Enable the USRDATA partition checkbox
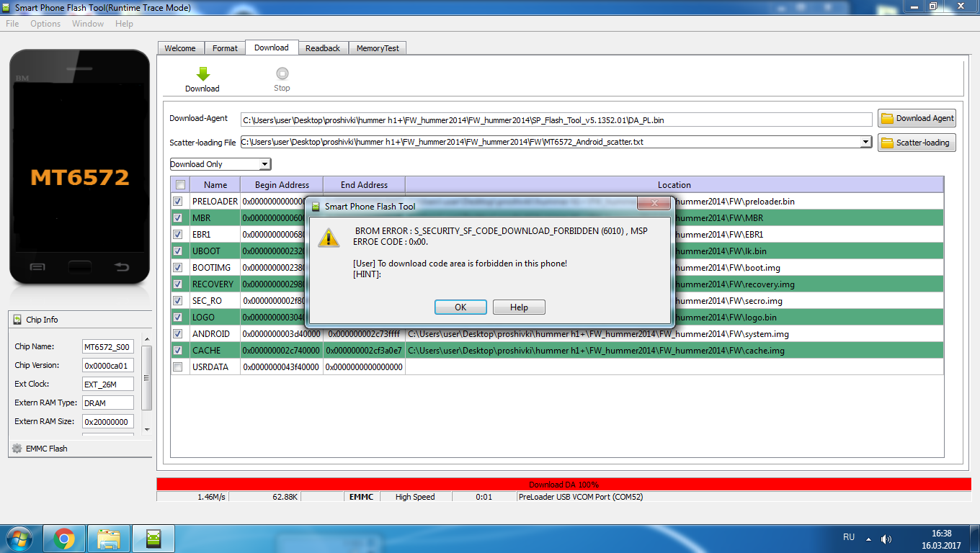 [x=178, y=367]
